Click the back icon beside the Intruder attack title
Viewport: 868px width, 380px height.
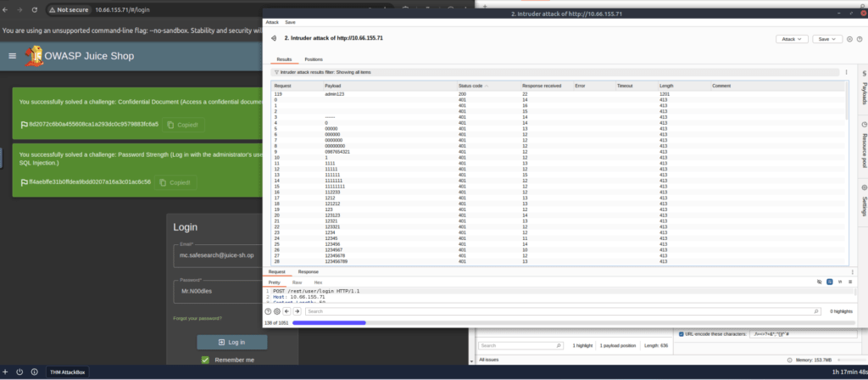click(x=273, y=38)
